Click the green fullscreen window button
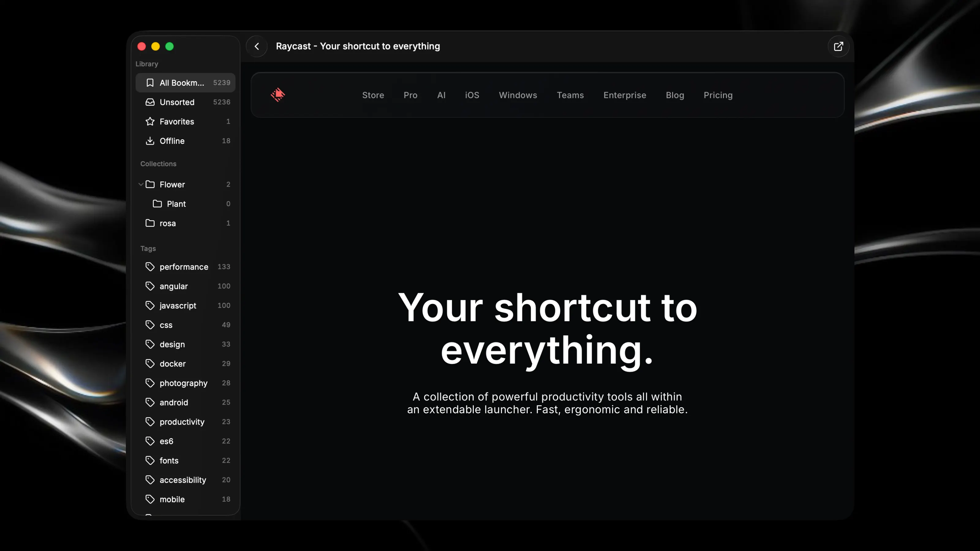The image size is (980, 551). click(170, 47)
